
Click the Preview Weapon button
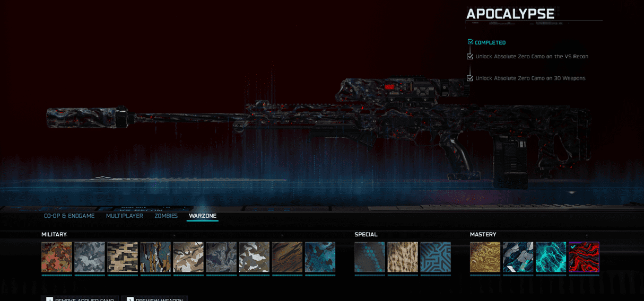click(x=154, y=299)
